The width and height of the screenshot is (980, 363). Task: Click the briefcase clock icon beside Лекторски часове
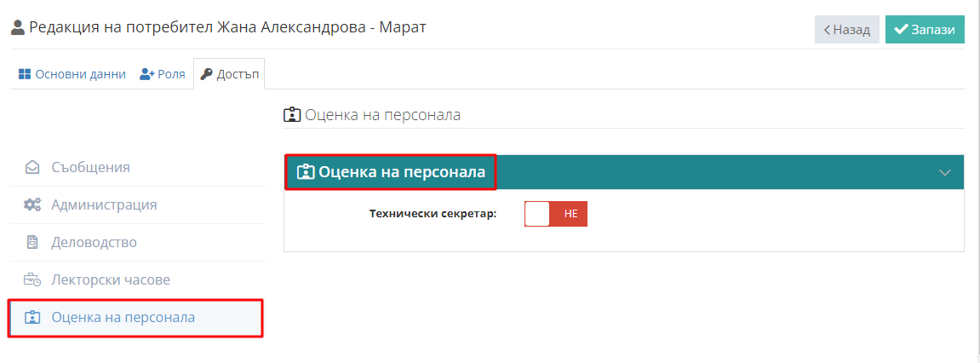pos(32,279)
